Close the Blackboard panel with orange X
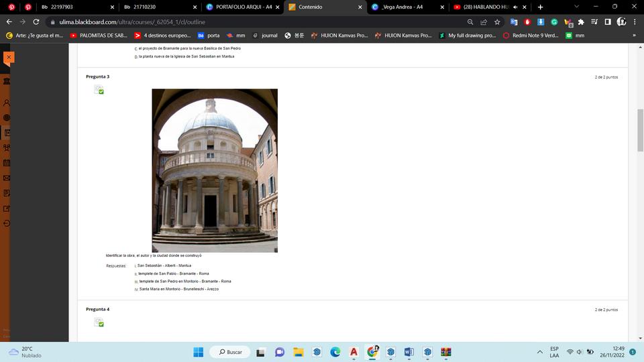The image size is (644, 362). pos(9,58)
